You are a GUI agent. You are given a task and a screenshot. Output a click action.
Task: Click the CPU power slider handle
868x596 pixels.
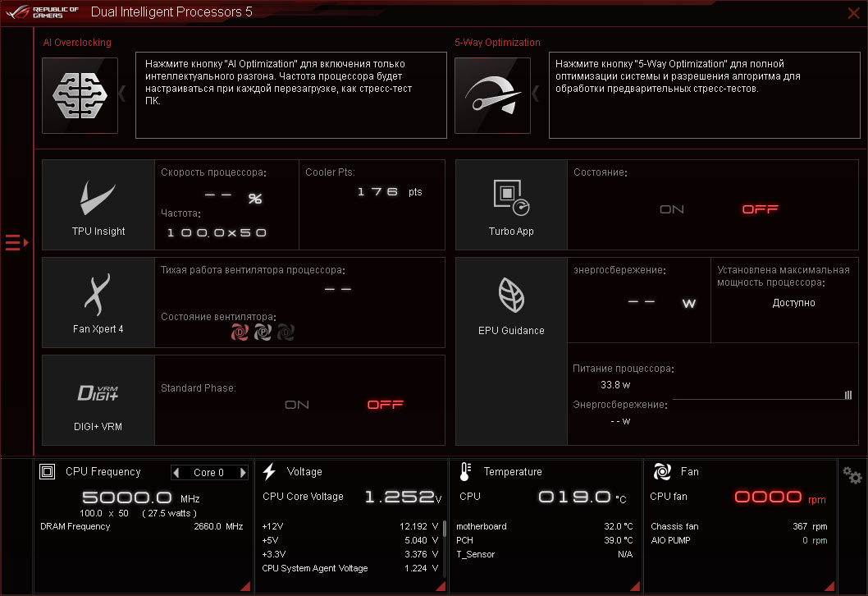pos(848,395)
